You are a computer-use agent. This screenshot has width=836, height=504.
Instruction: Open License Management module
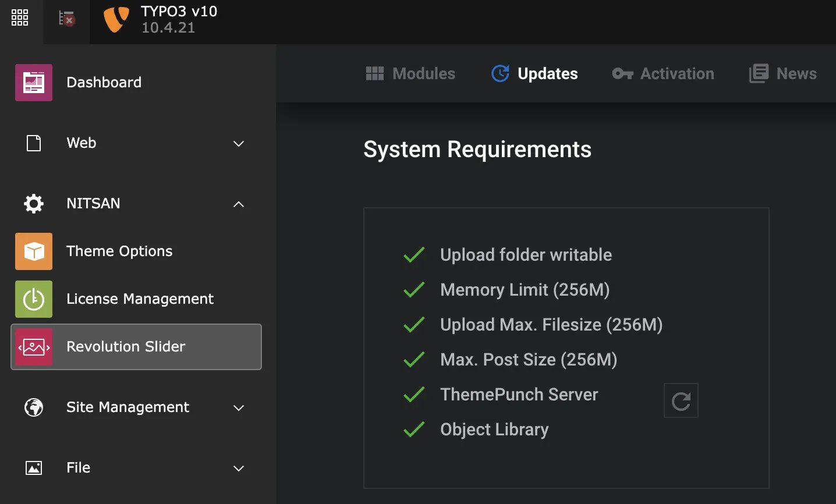click(x=136, y=299)
